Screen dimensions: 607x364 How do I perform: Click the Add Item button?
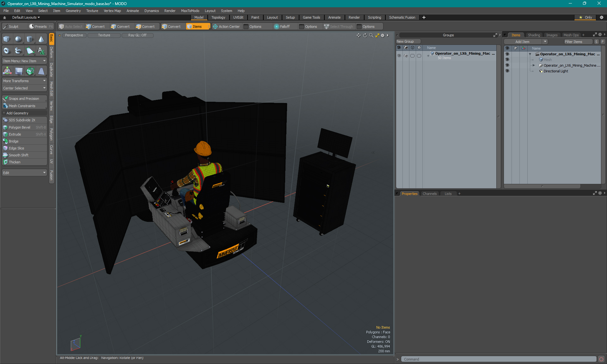pos(522,42)
